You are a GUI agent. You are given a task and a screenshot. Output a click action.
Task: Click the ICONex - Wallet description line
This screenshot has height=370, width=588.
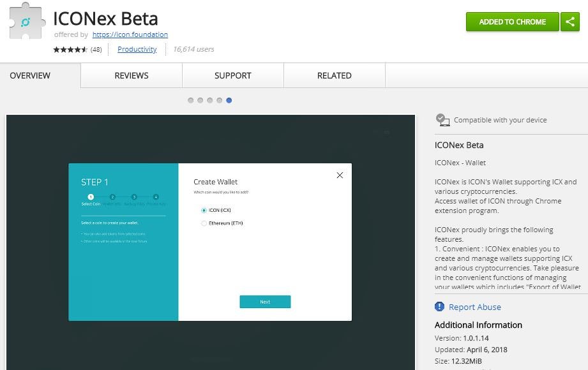(x=460, y=163)
